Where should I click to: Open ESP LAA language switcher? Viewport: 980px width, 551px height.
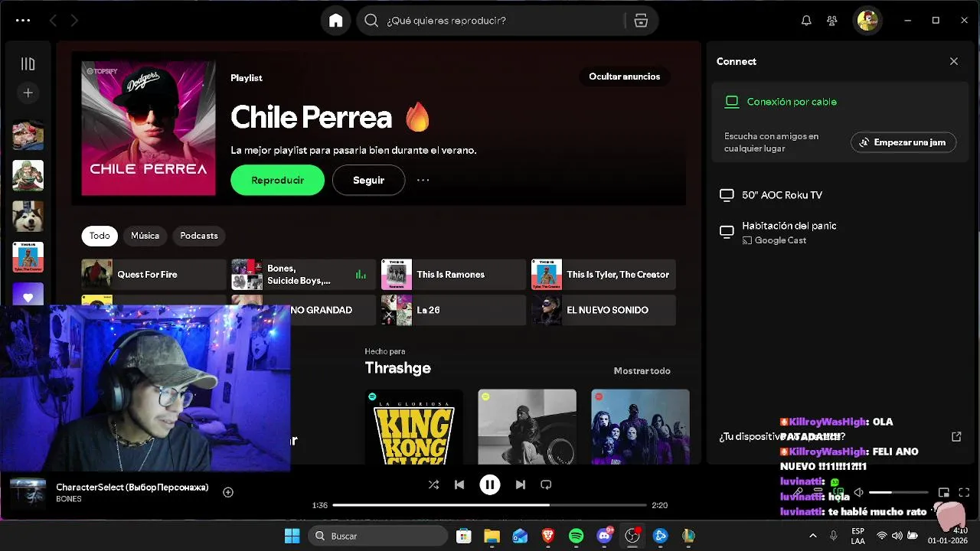[858, 536]
